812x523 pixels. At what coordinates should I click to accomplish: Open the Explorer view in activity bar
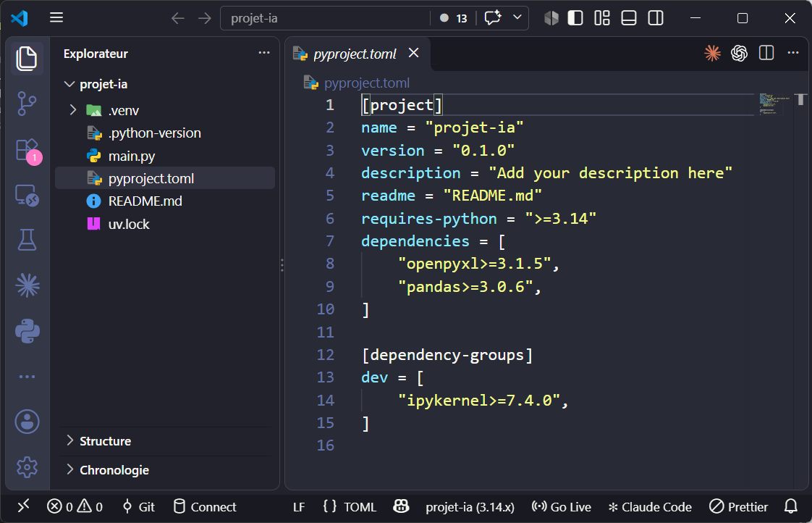pos(27,58)
